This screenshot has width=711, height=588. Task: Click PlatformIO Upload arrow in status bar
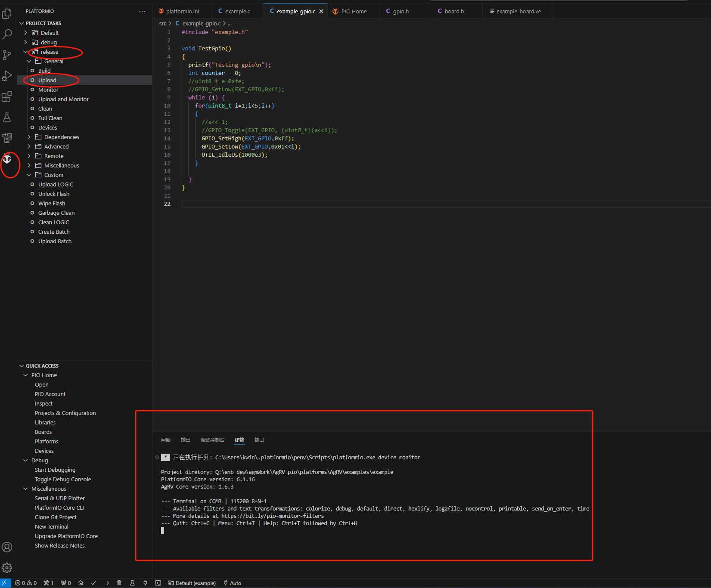[106, 583]
